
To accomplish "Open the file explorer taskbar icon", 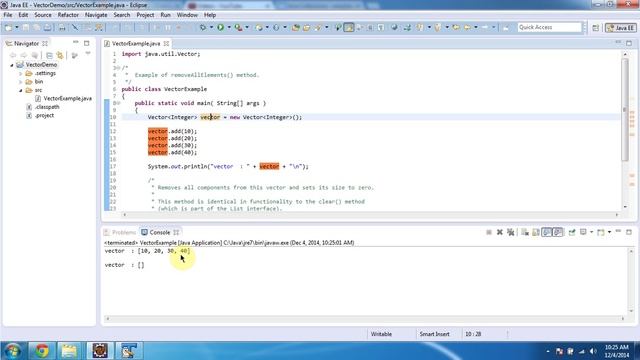I will click(x=70, y=351).
